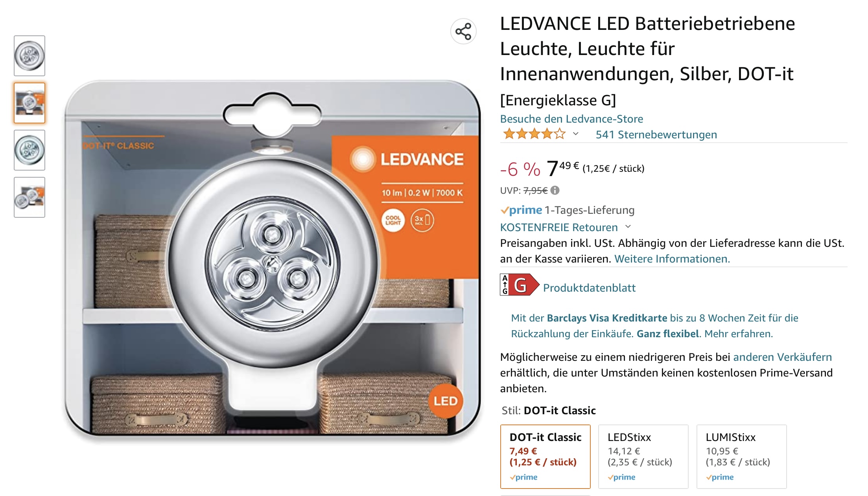
Task: Select the second packaged product thumbnail
Action: click(x=29, y=103)
